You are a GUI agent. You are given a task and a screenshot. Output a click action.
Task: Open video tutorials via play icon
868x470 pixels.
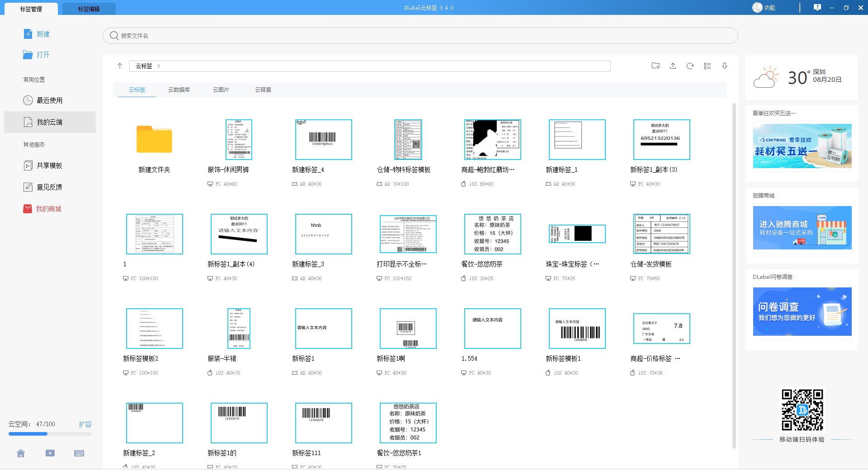coord(50,453)
